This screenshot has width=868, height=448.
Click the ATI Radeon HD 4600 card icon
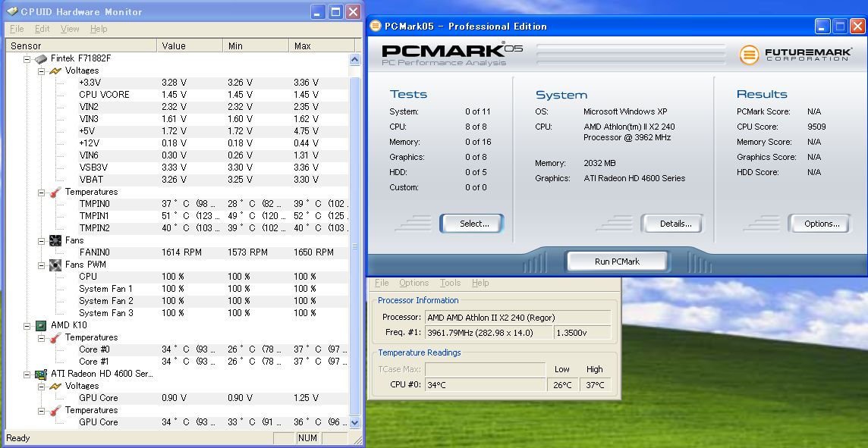41,374
